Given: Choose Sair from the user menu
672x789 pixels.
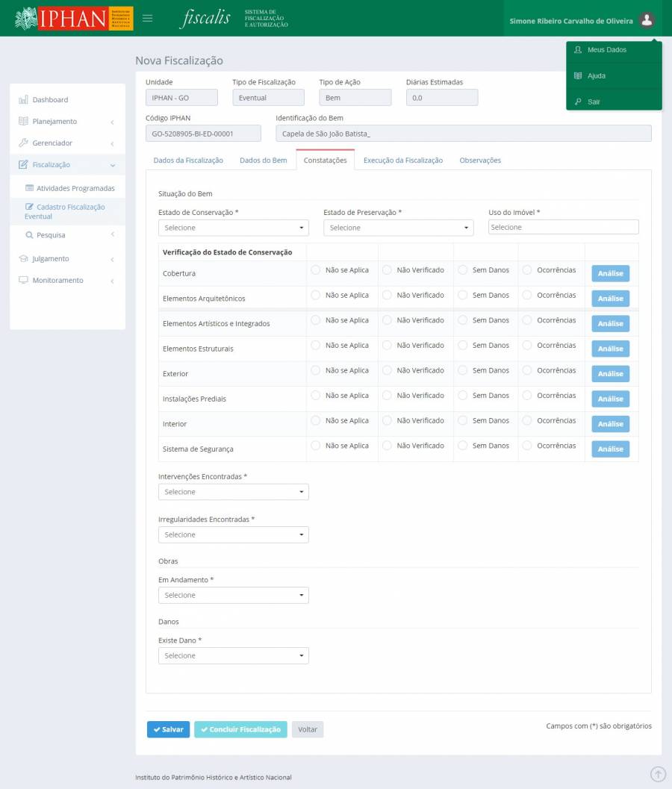Looking at the screenshot, I should [x=594, y=102].
